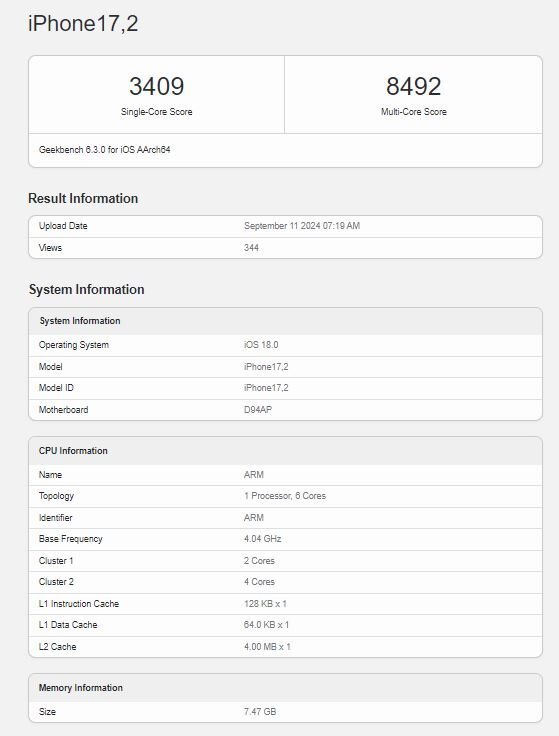Click the Result Information heading
Viewport: 559px width, 736px height.
83,198
